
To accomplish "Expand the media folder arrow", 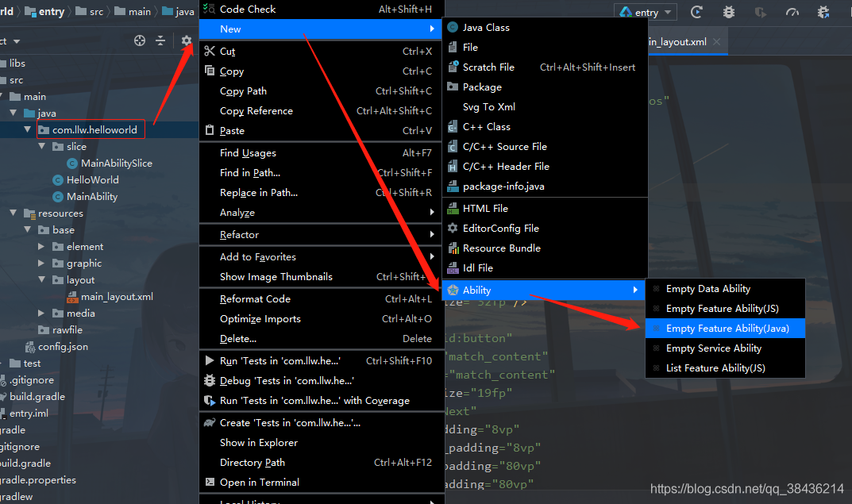I will pyautogui.click(x=41, y=313).
